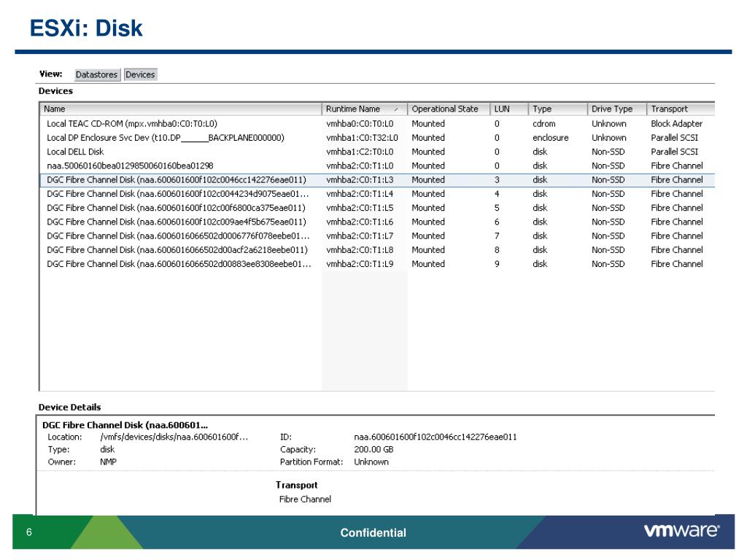Click runtime name vmhba2:C0:T1:L8
This screenshot has height=560, width=747.
pyautogui.click(x=360, y=250)
